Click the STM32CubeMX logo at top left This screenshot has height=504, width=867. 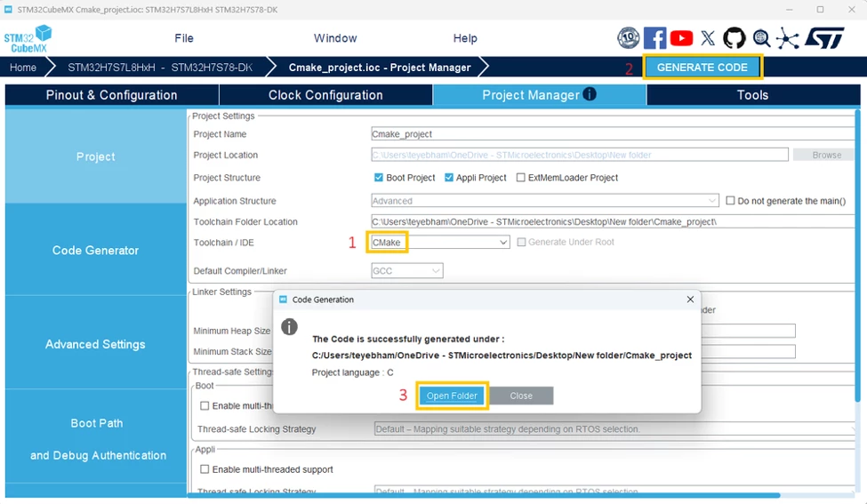28,39
